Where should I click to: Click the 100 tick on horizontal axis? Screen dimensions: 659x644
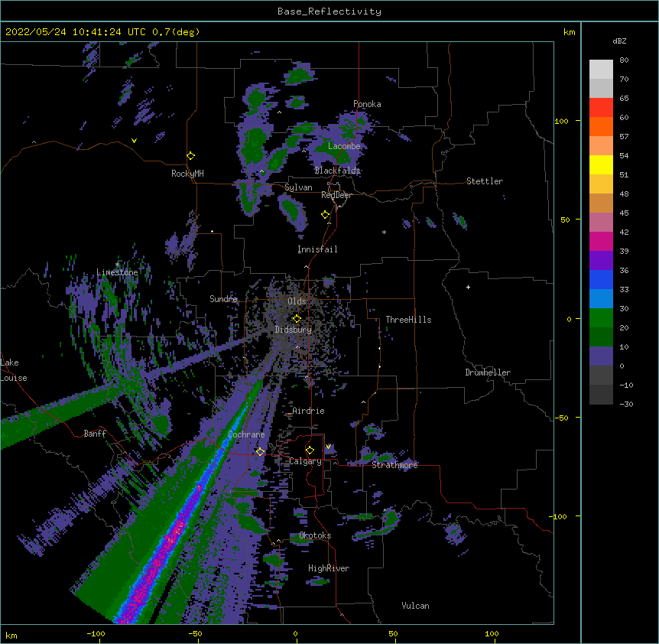coord(492,634)
